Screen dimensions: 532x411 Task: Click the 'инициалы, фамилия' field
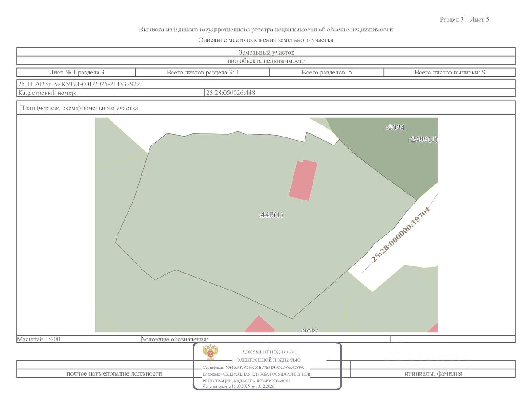coord(433,373)
